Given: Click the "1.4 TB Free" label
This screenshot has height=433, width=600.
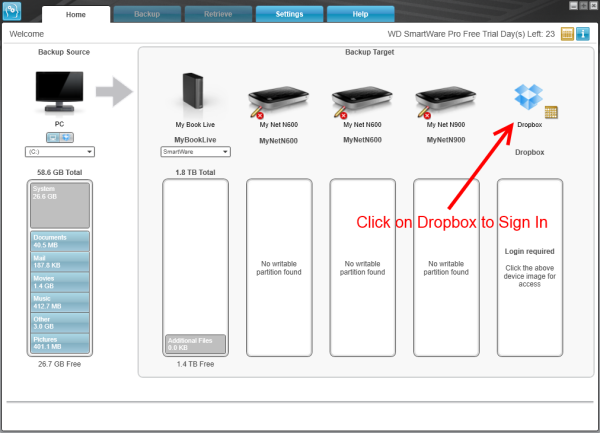Looking at the screenshot, I should coord(195,364).
